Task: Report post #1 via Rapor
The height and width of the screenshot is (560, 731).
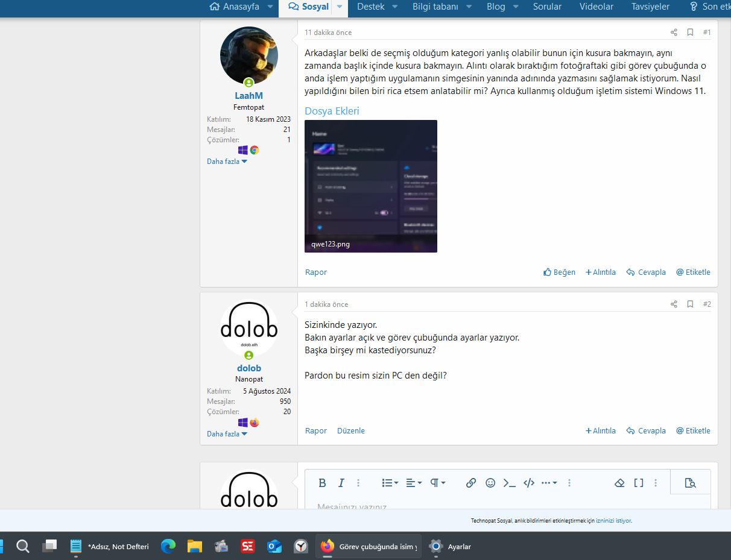Action: [x=316, y=272]
